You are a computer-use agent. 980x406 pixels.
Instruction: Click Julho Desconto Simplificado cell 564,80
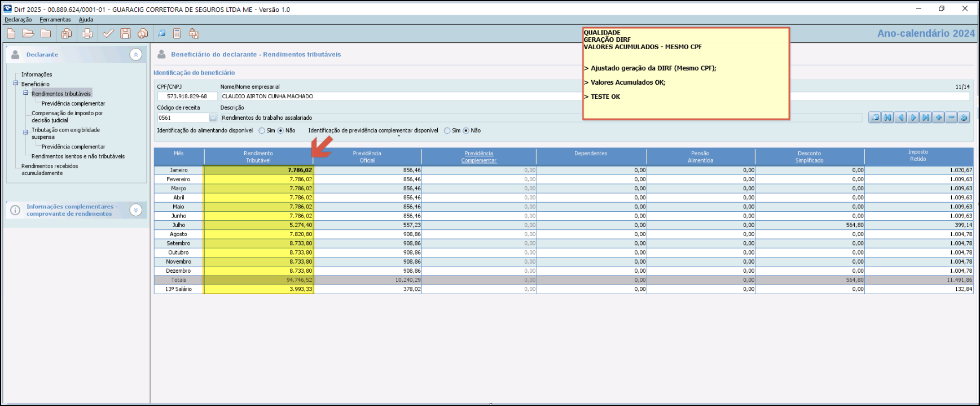click(810, 225)
